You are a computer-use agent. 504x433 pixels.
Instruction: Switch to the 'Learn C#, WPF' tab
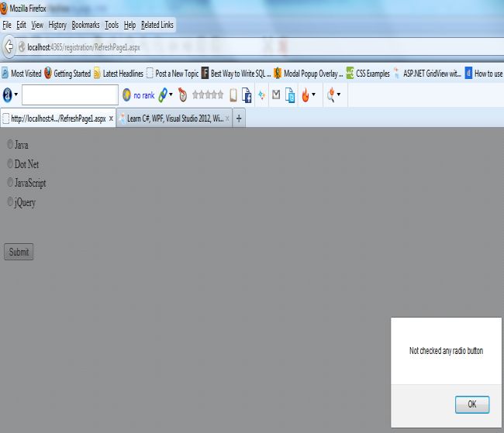coord(174,119)
